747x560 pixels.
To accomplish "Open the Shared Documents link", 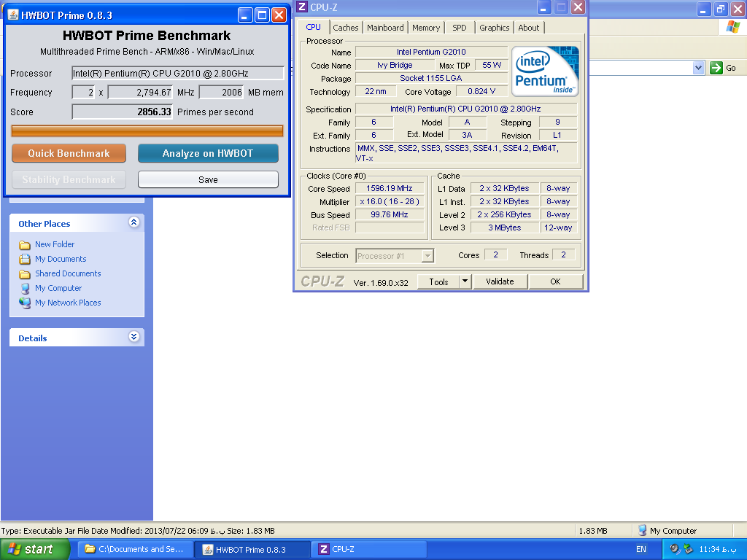I will [x=68, y=273].
